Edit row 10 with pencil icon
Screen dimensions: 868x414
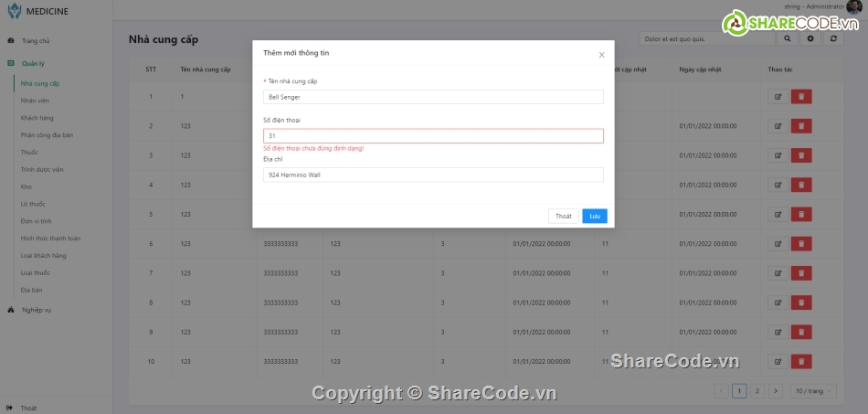click(x=778, y=361)
